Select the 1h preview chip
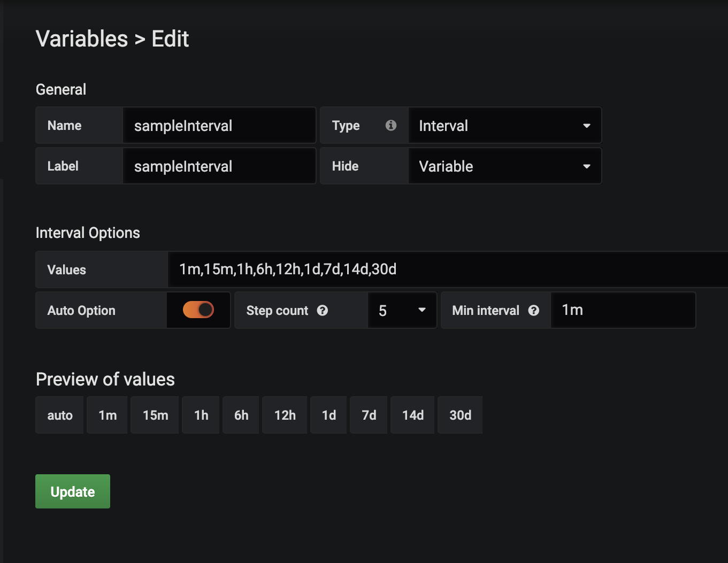This screenshot has height=563, width=728. pyautogui.click(x=201, y=415)
